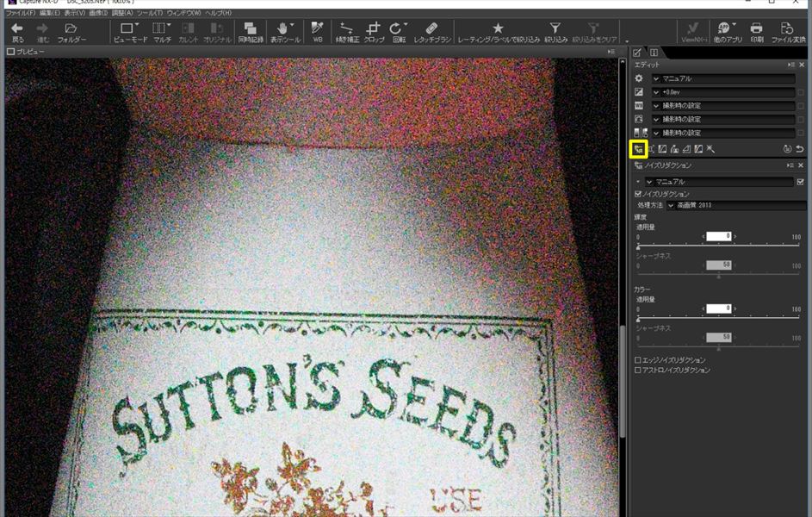Viewport: 812px width, 517px height.
Task: Open the 編集(E) menu
Action: click(50, 13)
